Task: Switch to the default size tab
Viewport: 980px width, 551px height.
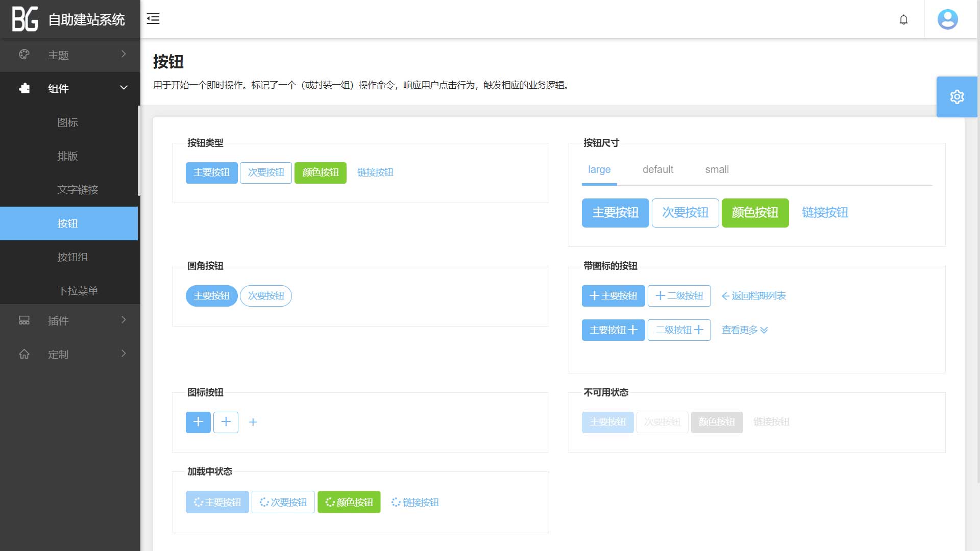Action: 657,169
